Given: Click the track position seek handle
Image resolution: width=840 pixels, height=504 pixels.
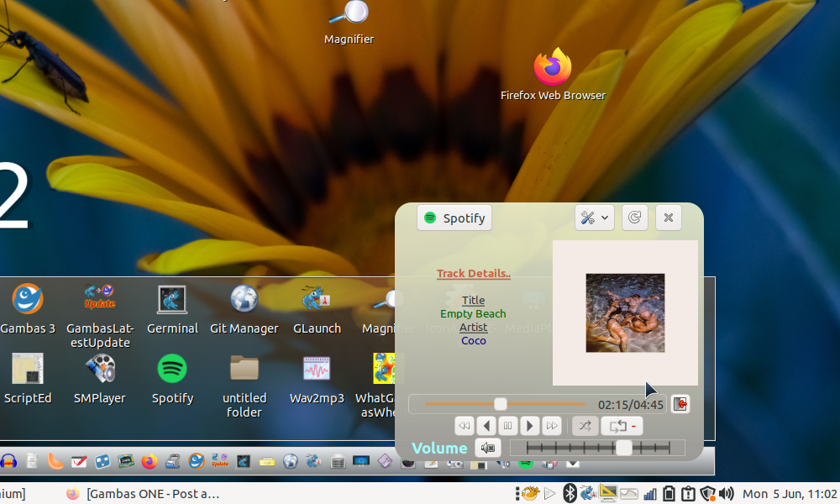Looking at the screenshot, I should tap(501, 404).
